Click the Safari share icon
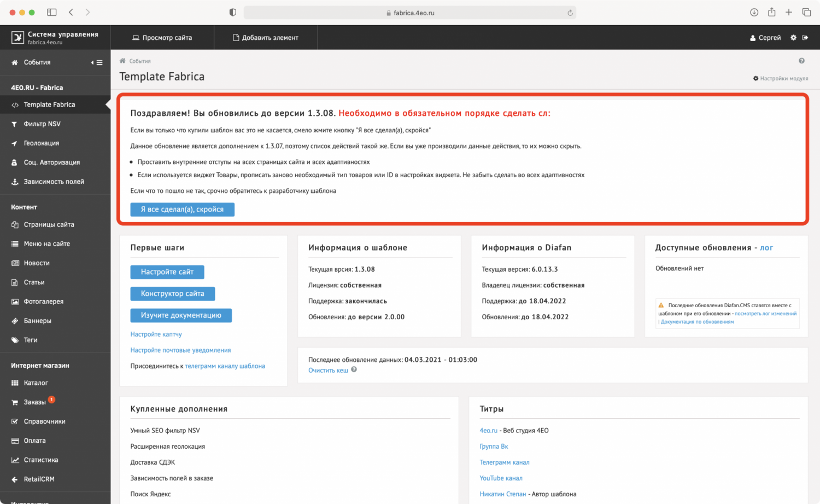Screen dimensions: 820x504 [771, 13]
